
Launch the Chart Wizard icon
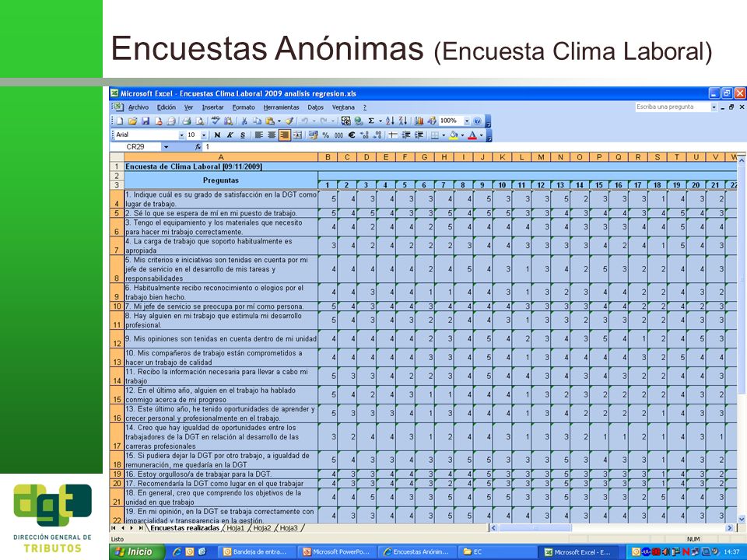(419, 121)
